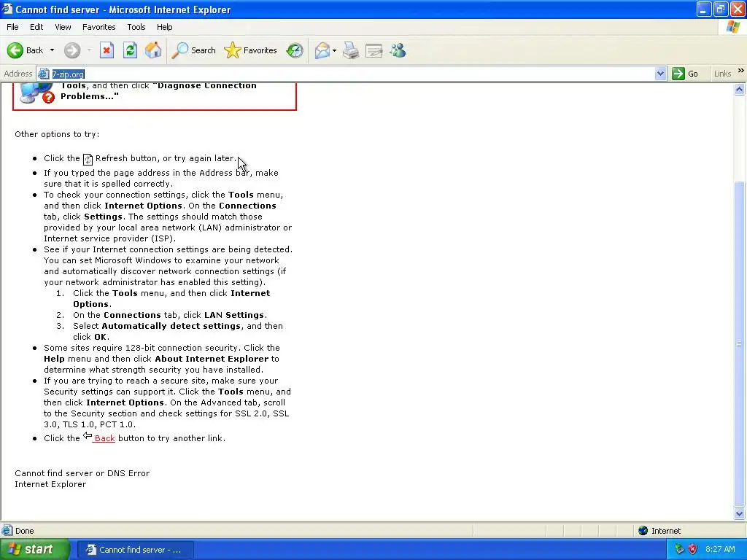The image size is (747, 560).
Task: Select the Cannot find server taskbar button
Action: click(x=135, y=550)
